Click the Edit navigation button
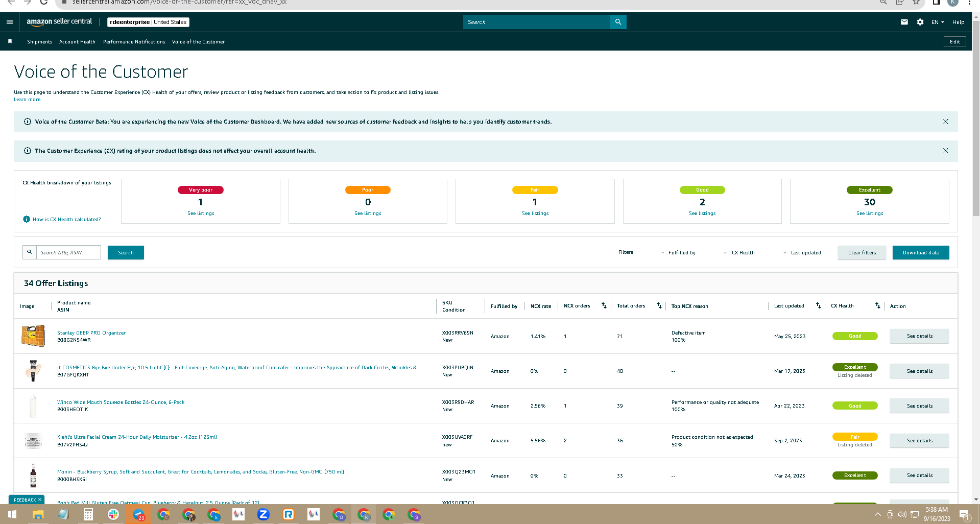 (x=954, y=41)
